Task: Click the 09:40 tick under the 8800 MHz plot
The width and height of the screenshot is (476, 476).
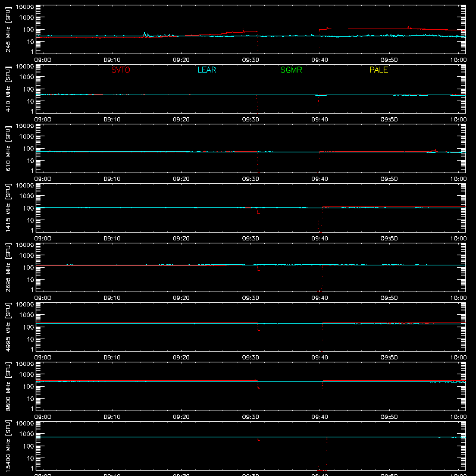Action: click(320, 417)
